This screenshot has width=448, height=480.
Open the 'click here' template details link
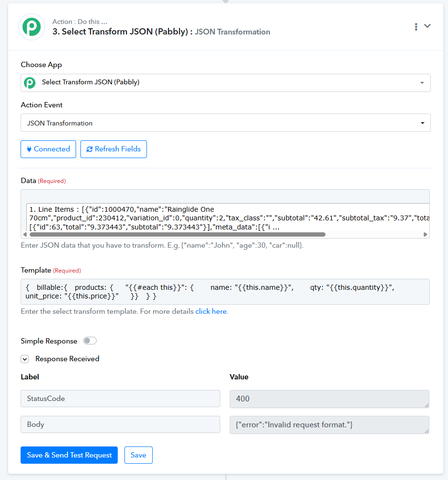point(211,311)
